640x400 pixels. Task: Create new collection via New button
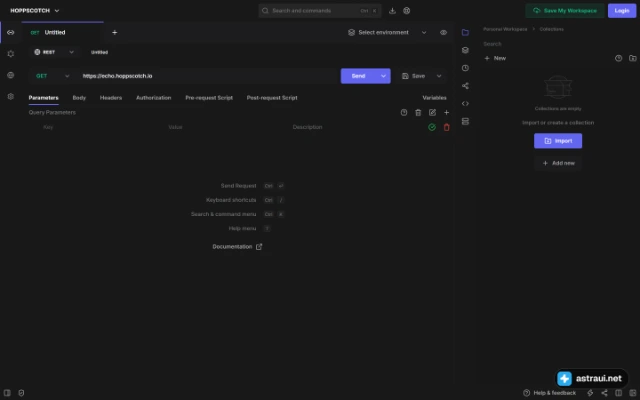coord(495,58)
